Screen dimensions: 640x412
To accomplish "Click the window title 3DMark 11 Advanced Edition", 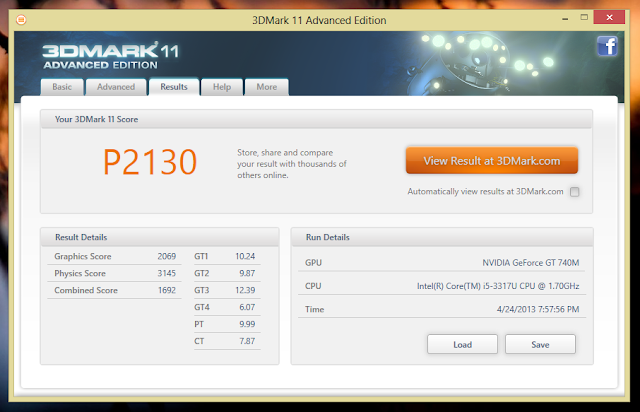I will [319, 20].
